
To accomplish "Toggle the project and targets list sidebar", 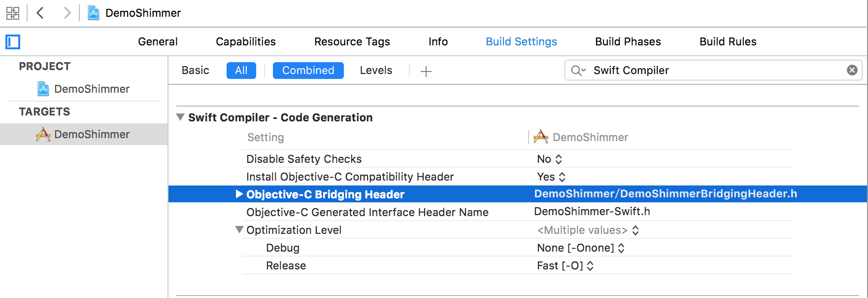I will click(x=13, y=42).
